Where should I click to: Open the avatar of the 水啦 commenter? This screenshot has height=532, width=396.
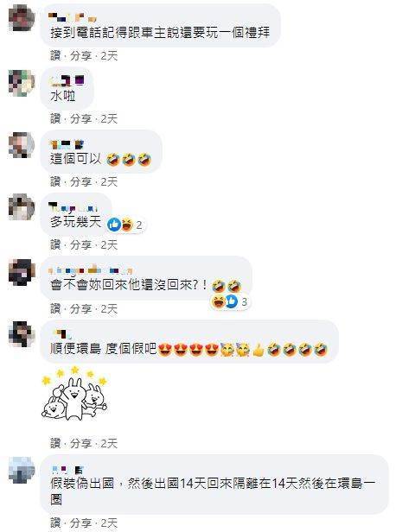coord(22,83)
